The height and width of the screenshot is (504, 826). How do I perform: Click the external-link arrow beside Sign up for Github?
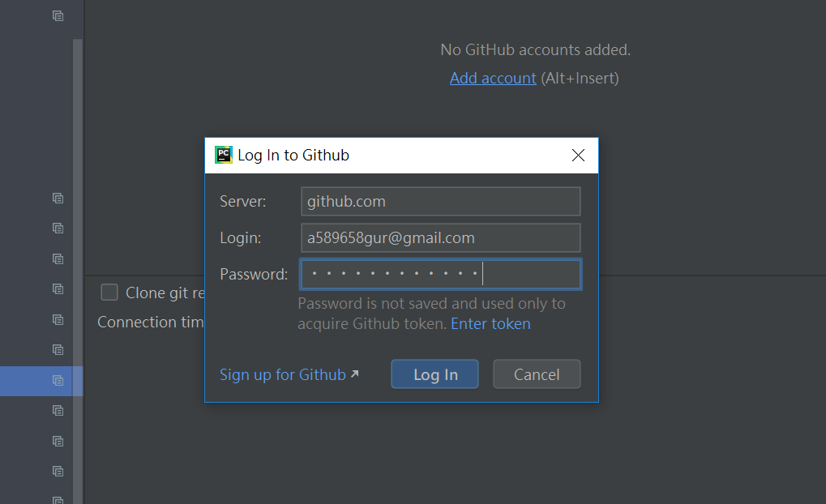tap(354, 374)
